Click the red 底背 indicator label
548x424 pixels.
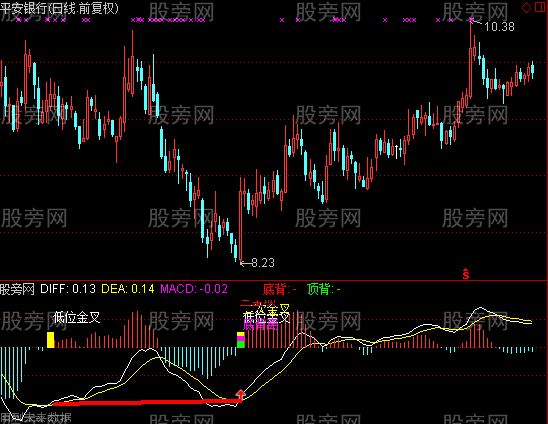280,289
